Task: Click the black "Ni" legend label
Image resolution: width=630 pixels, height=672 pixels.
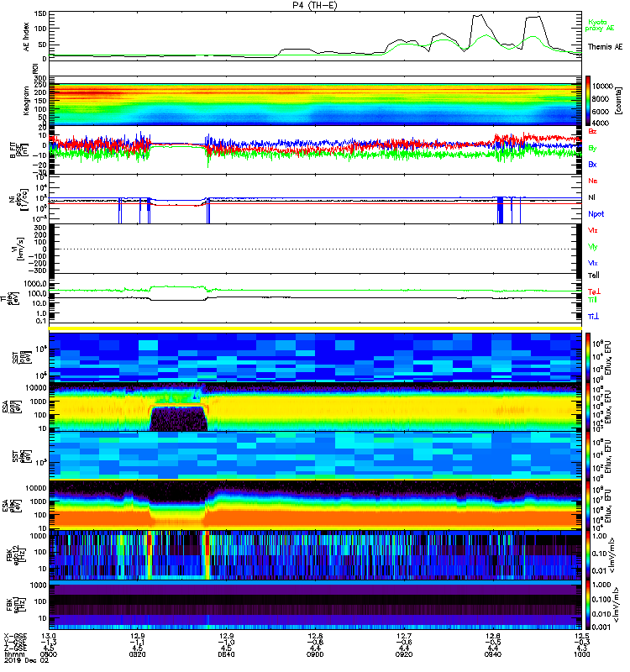Action: (x=591, y=197)
